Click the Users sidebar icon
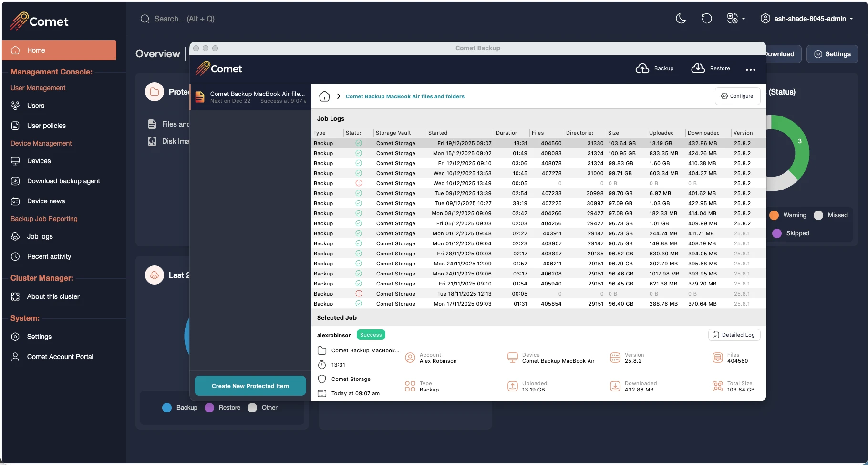This screenshot has height=465, width=868. (x=15, y=106)
